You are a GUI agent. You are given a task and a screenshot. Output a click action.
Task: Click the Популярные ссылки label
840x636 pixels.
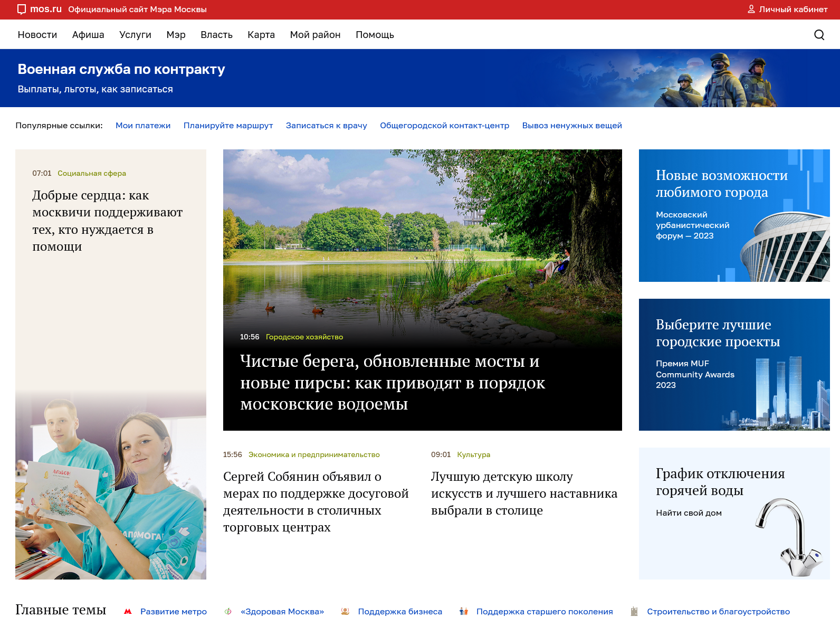coord(59,126)
